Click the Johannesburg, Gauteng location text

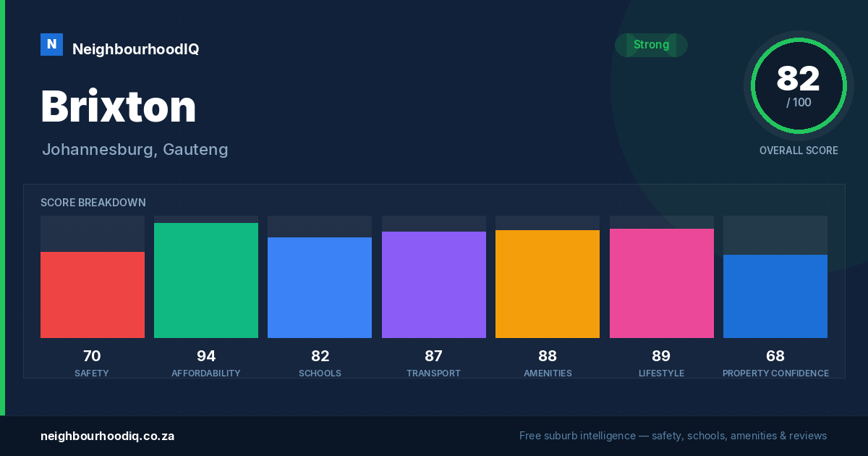point(135,150)
